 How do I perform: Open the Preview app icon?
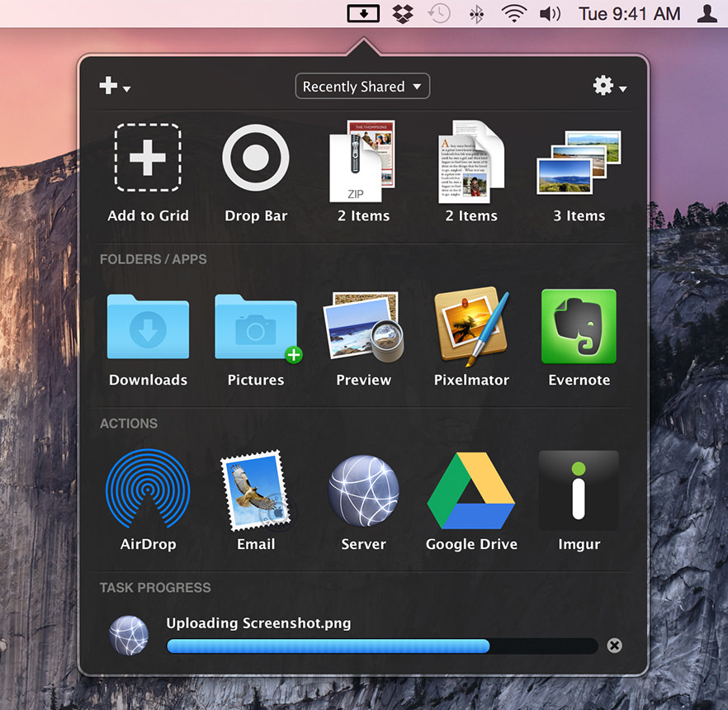tap(363, 326)
